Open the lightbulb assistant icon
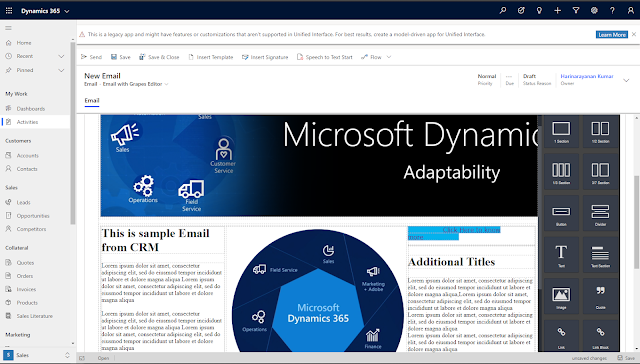The height and width of the screenshot is (364, 640). click(539, 11)
